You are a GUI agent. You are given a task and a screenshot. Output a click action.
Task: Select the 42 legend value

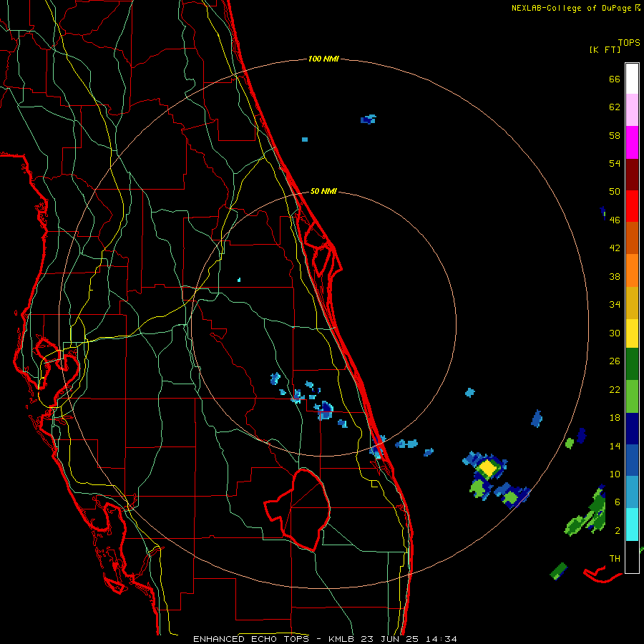615,248
